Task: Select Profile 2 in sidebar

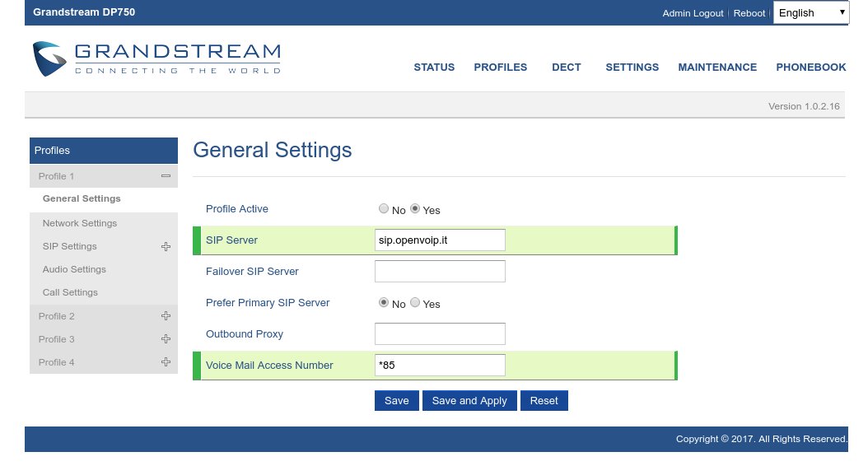Action: tap(57, 316)
